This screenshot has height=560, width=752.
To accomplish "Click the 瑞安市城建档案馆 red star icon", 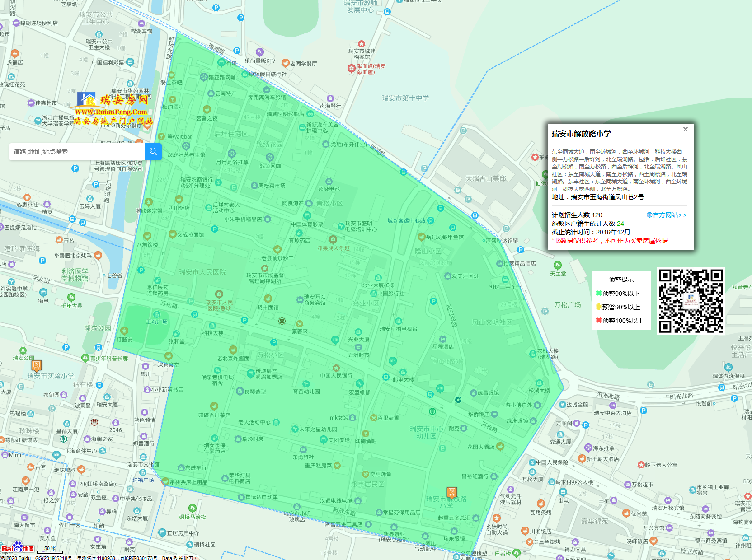I will click(361, 44).
